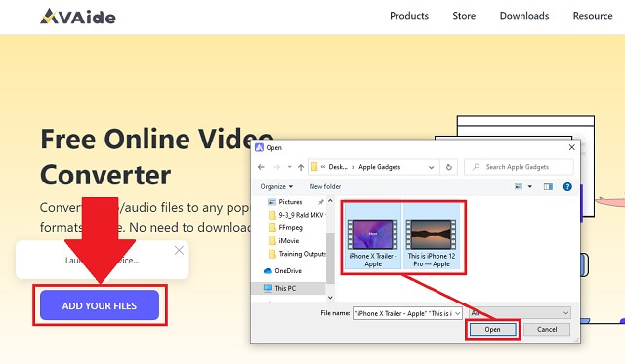Image resolution: width=625 pixels, height=364 pixels.
Task: Open recent locations dropdown arrow
Action: click(289, 167)
